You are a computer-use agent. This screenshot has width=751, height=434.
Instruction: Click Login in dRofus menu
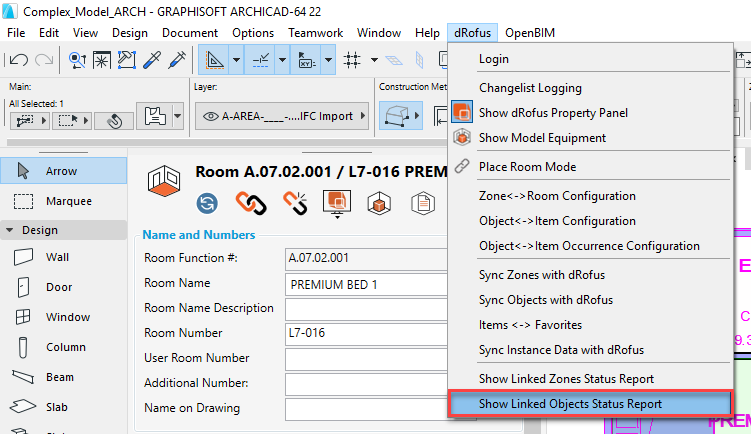click(493, 59)
